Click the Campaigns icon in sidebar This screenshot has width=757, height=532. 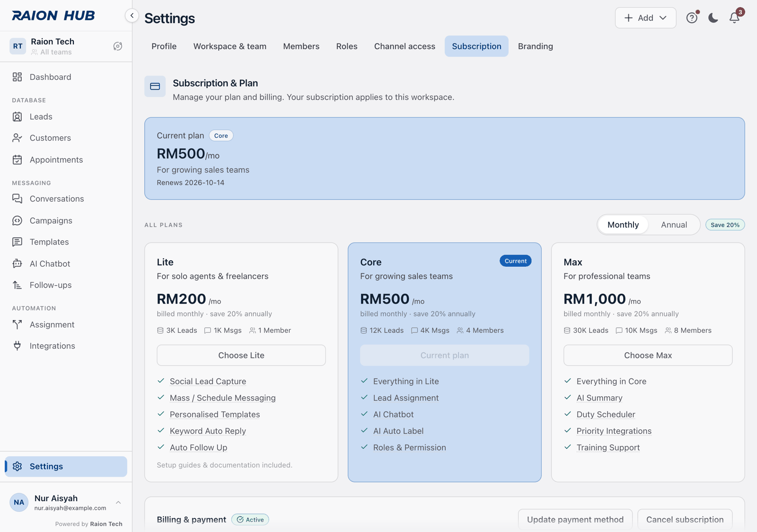tap(18, 221)
